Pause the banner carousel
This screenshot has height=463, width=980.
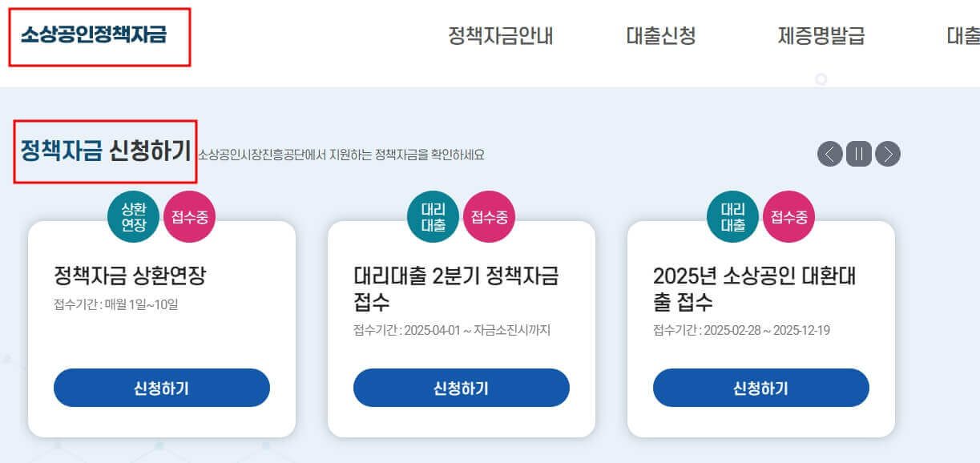click(x=859, y=153)
